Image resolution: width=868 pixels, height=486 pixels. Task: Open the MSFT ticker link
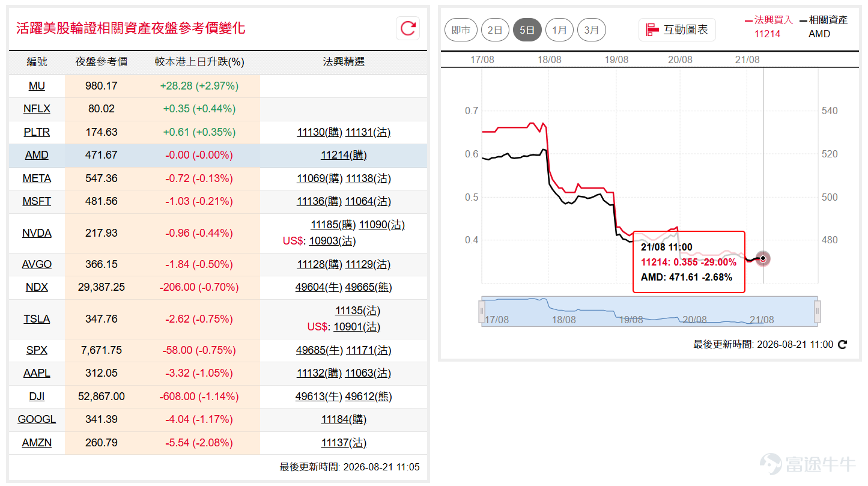[x=37, y=201]
